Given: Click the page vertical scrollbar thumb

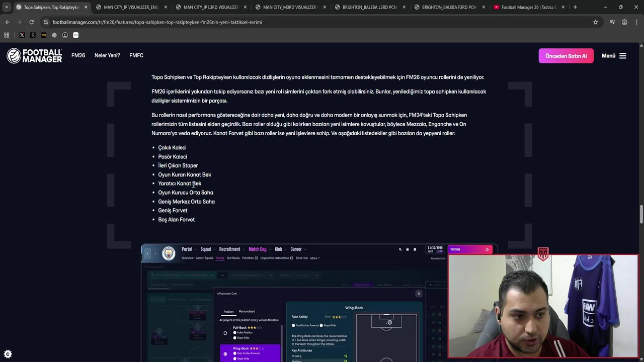Looking at the screenshot, I should tap(641, 215).
